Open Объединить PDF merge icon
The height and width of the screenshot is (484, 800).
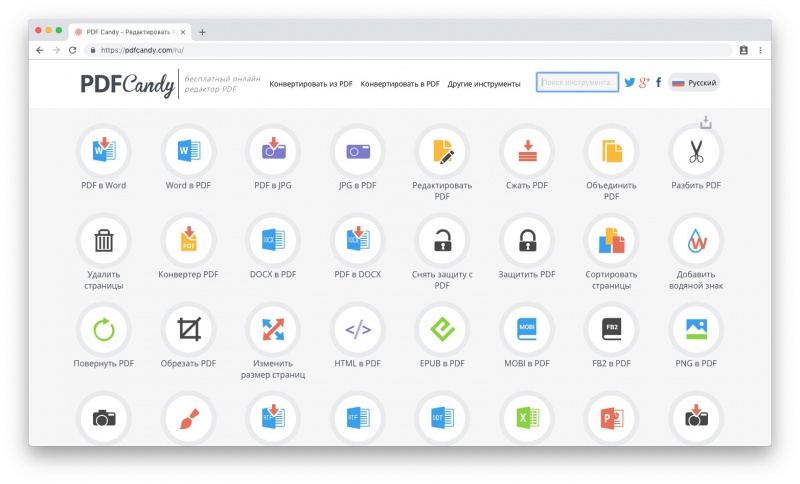tap(611, 151)
